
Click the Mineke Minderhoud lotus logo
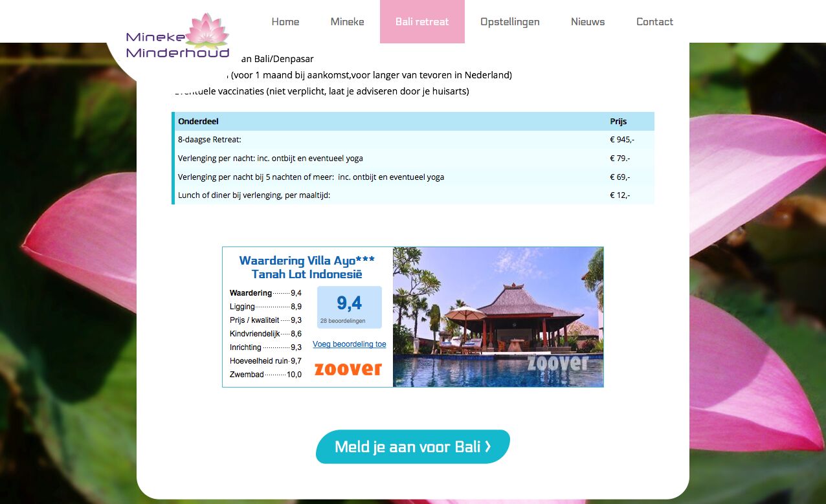pos(178,38)
